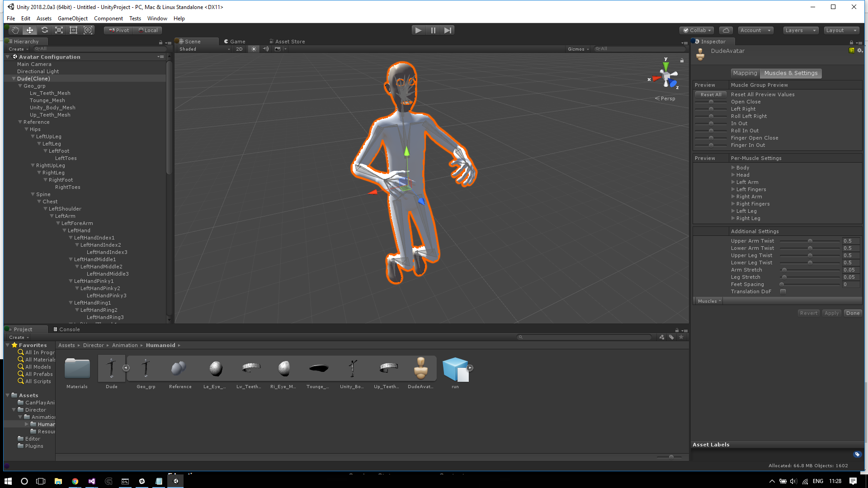Select the Rect transform tool
The height and width of the screenshot is (488, 868).
(74, 30)
